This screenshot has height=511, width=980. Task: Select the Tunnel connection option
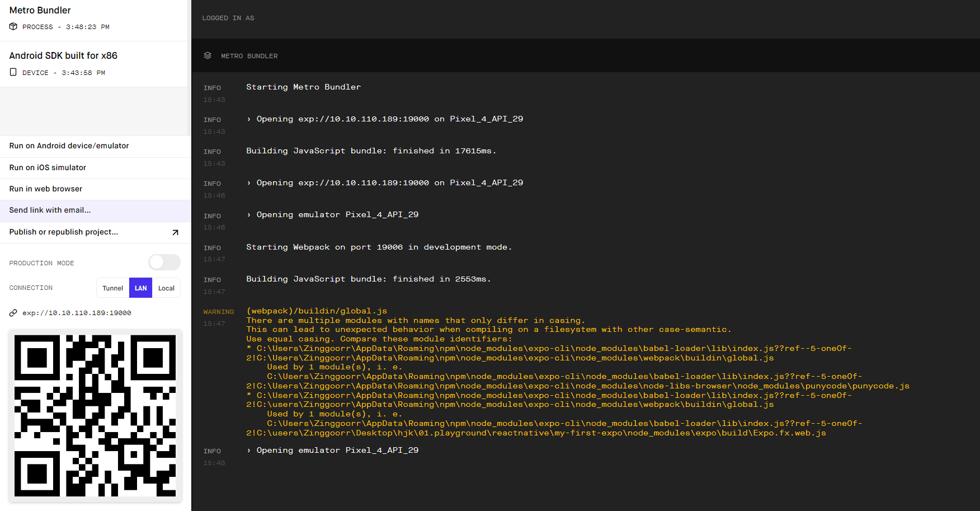click(x=112, y=288)
